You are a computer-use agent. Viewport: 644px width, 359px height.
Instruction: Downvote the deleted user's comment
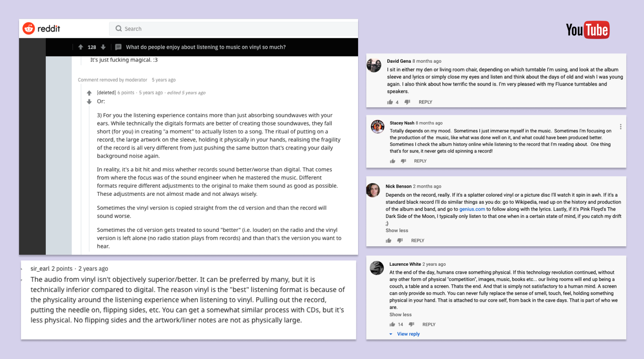click(x=89, y=102)
